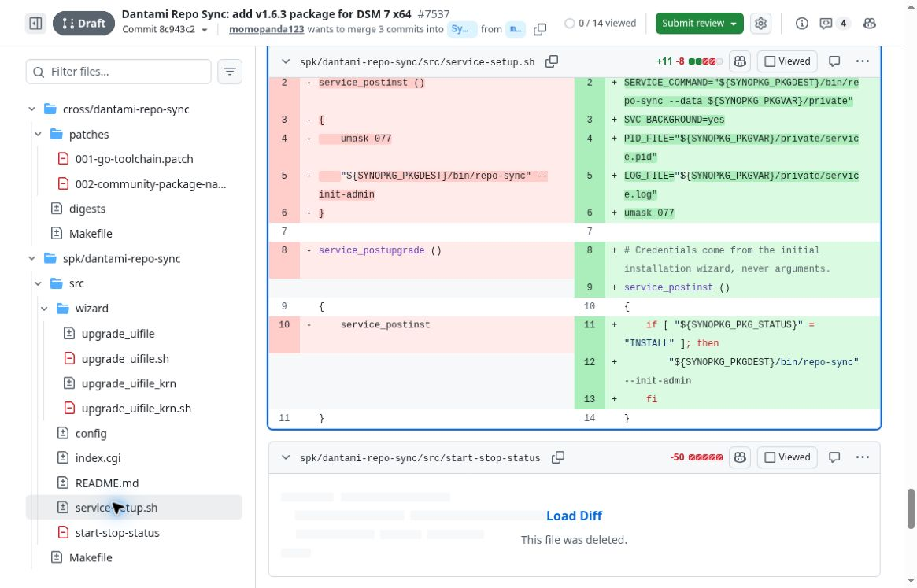917x588 pixels.
Task: Open Copilot icon in top header
Action: point(870,24)
